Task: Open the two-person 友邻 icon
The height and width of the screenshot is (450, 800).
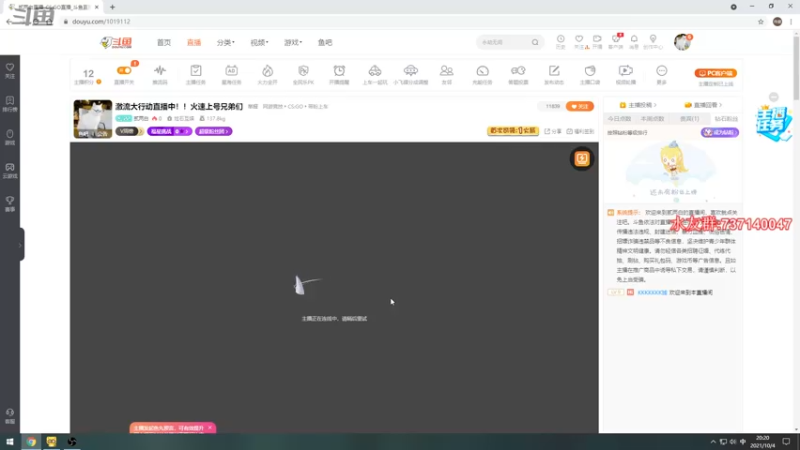Action: [x=446, y=70]
